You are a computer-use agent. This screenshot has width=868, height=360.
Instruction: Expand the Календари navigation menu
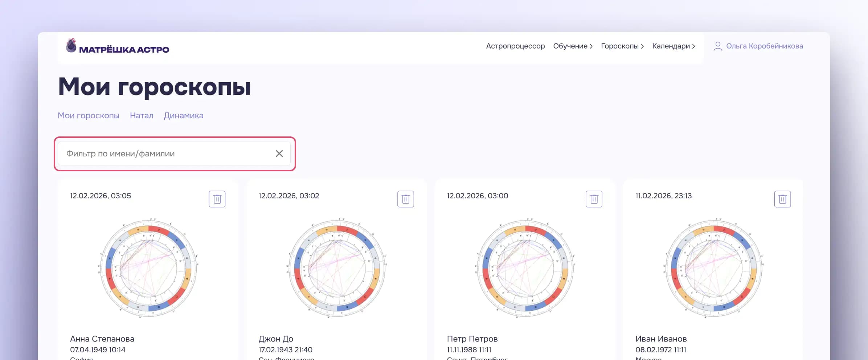pyautogui.click(x=673, y=46)
